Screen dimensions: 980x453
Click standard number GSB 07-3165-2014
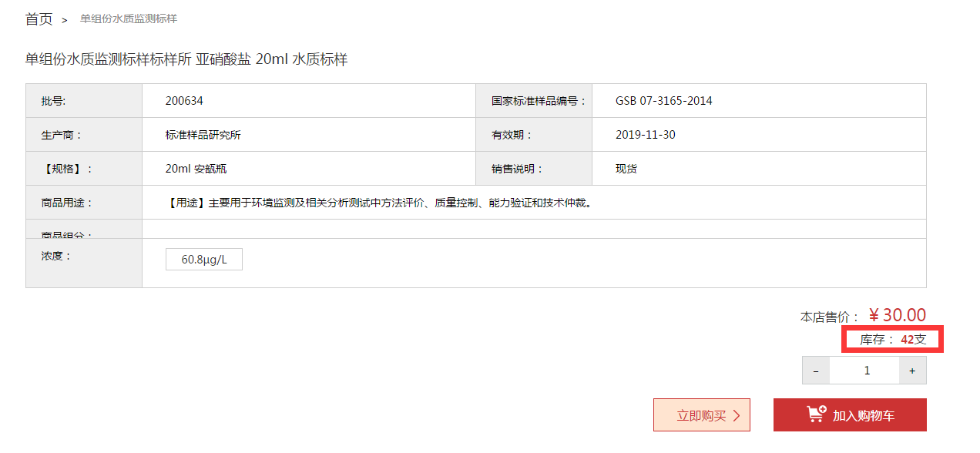(x=663, y=101)
